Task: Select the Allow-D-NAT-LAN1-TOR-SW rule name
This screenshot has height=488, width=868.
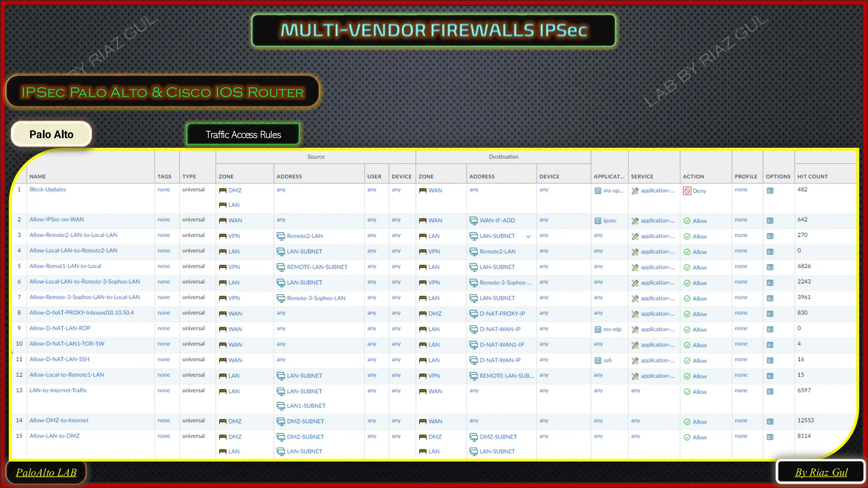Action: (67, 344)
